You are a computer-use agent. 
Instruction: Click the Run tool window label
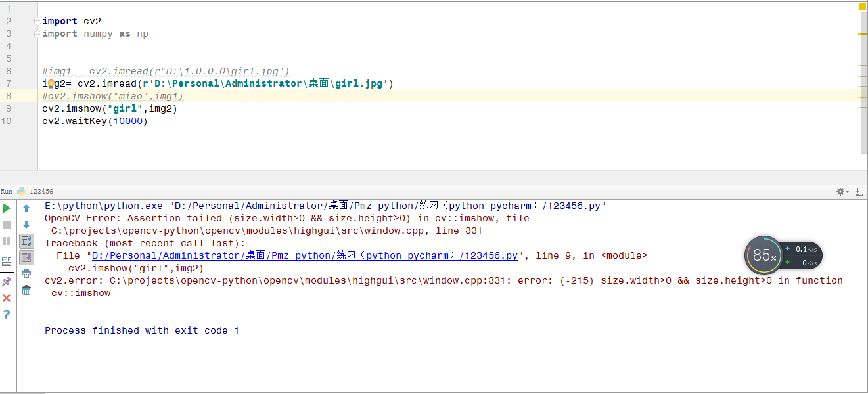click(x=7, y=191)
